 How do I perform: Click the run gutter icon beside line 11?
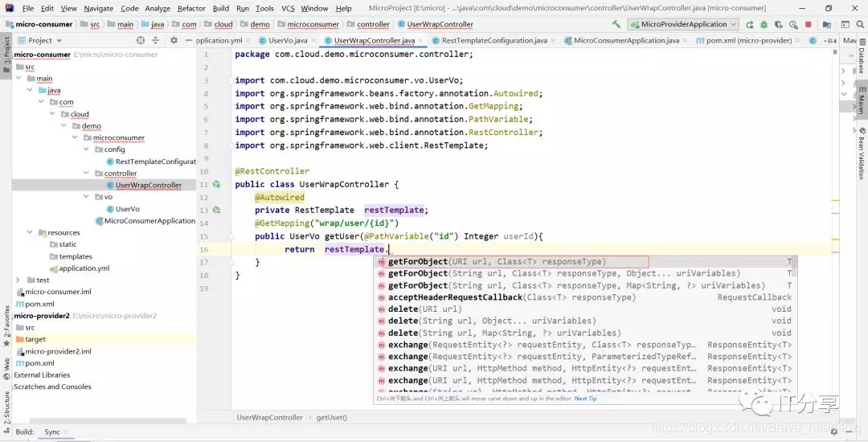tap(216, 184)
